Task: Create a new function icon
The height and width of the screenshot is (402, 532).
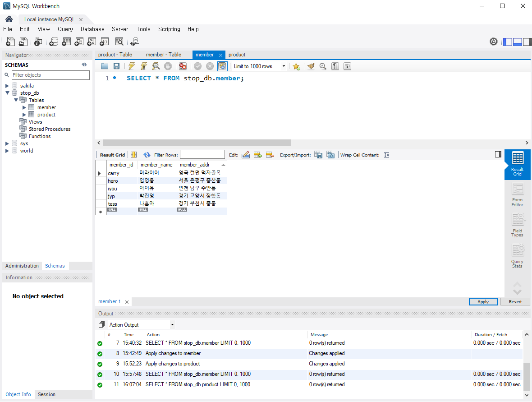Action: point(104,42)
